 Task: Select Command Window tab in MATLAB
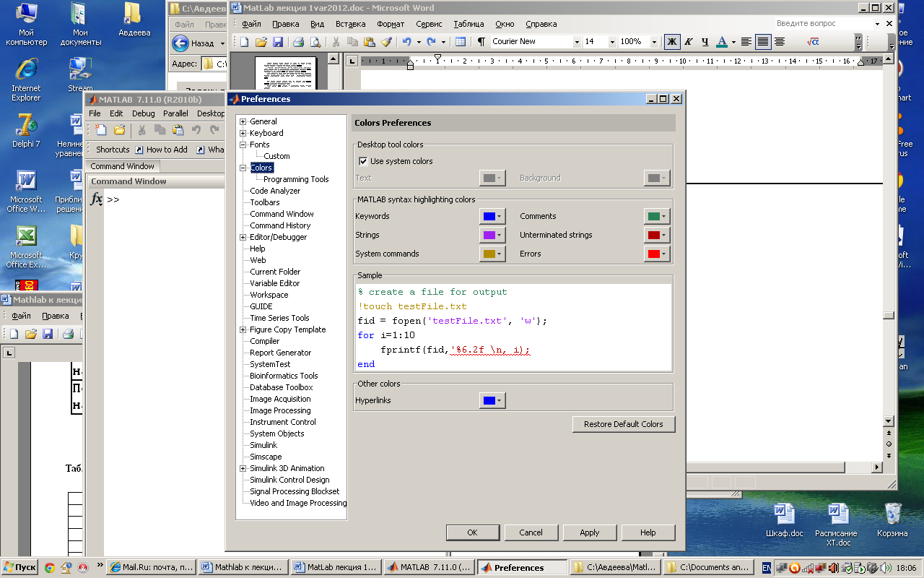point(123,166)
